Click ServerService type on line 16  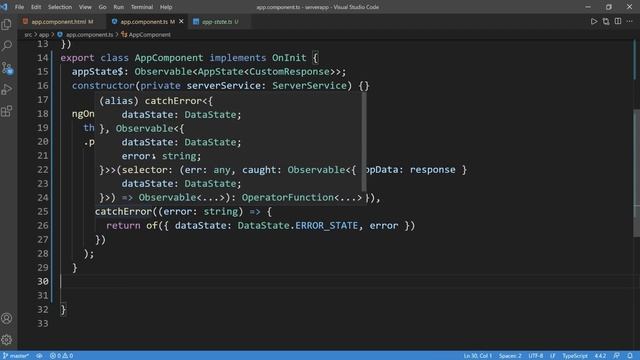coord(309,85)
